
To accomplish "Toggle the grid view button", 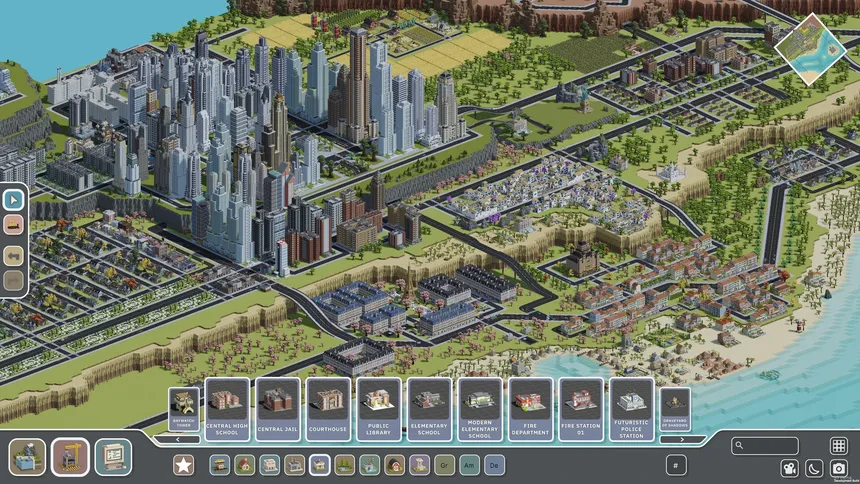I will [x=839, y=446].
